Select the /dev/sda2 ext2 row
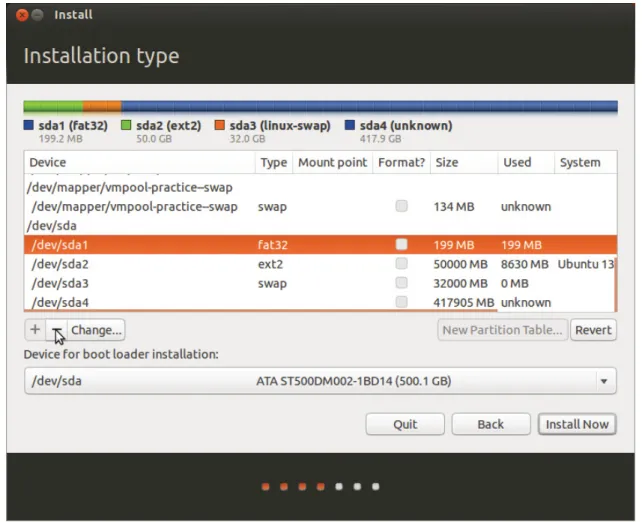Viewport: 642px width, 522px height. 321,264
